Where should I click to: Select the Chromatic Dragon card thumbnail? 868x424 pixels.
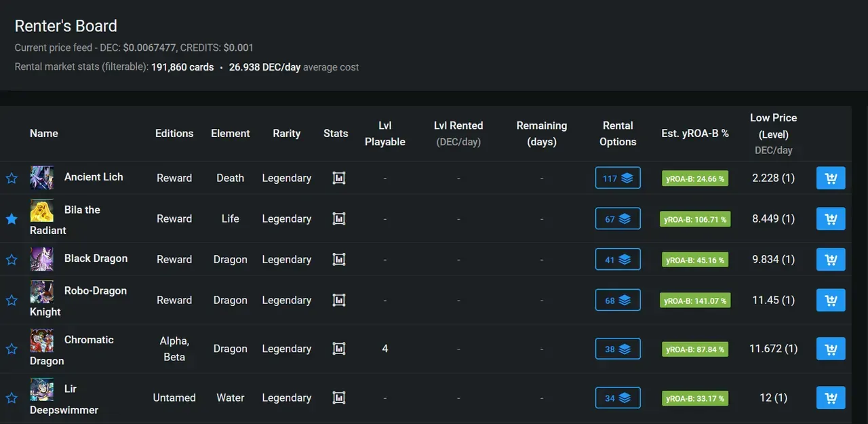[41, 341]
